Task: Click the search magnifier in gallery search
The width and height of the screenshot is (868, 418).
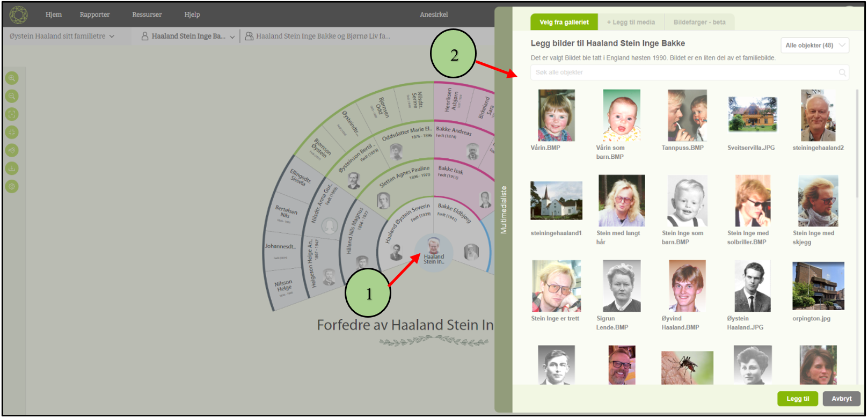Action: pos(842,72)
